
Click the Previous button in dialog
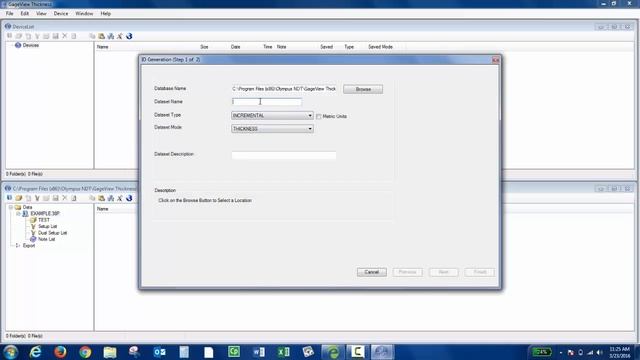(x=407, y=272)
